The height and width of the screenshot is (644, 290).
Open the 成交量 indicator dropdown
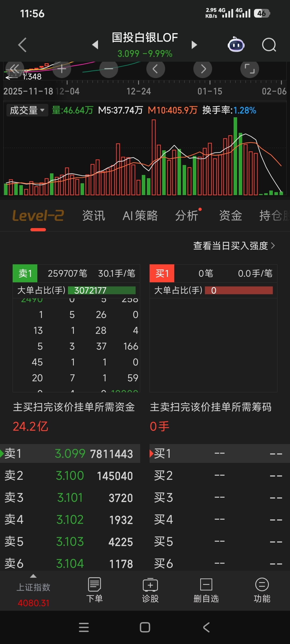pyautogui.click(x=27, y=110)
